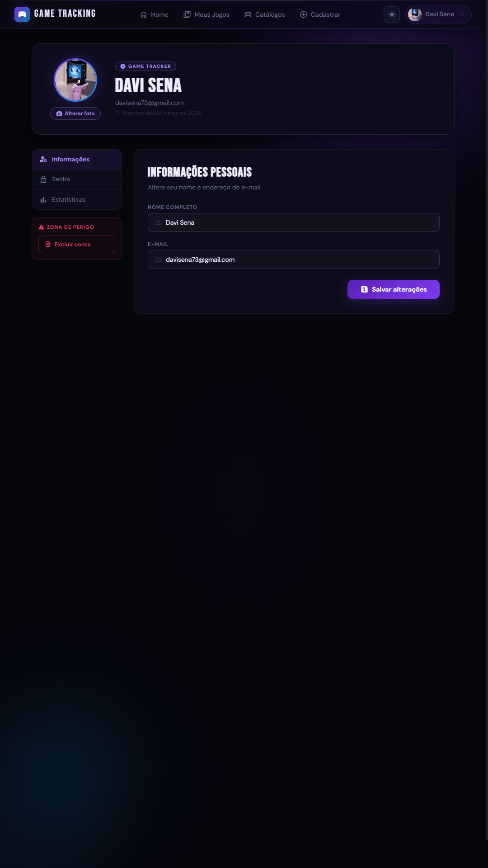Click the camera icon on Alterar foto button
This screenshot has height=868, width=488.
(x=59, y=113)
